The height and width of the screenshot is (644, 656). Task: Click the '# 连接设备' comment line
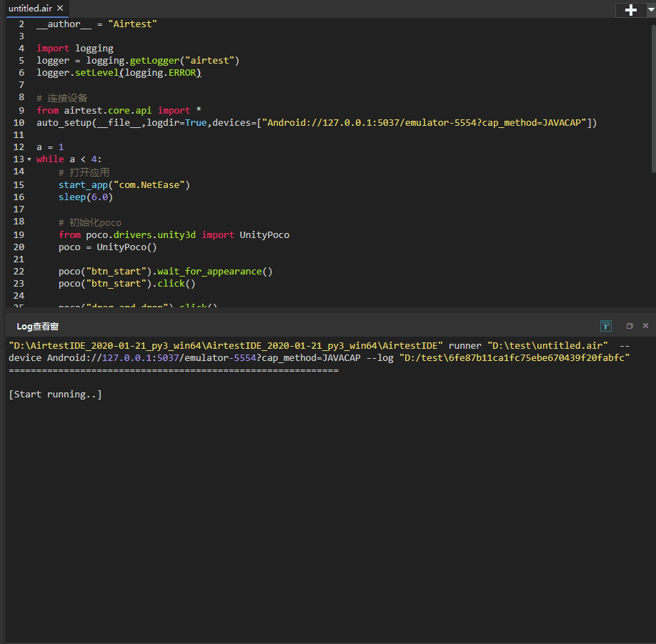pyautogui.click(x=62, y=99)
